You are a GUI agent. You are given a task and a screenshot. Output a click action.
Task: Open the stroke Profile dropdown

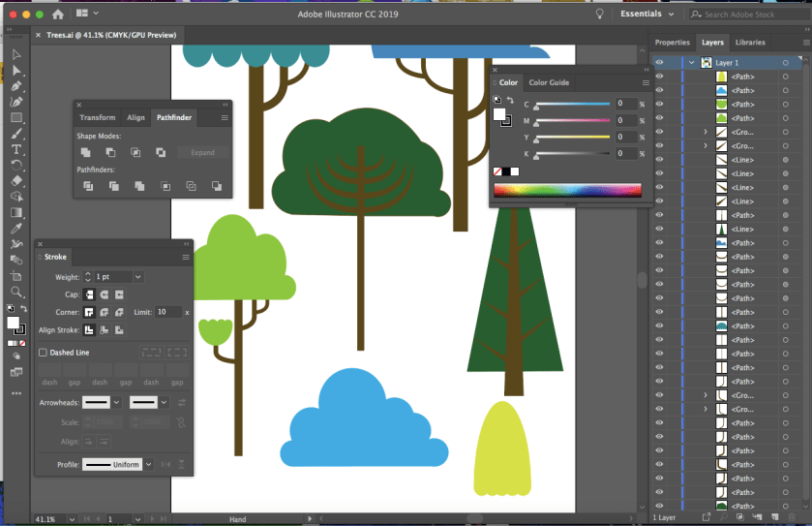149,464
